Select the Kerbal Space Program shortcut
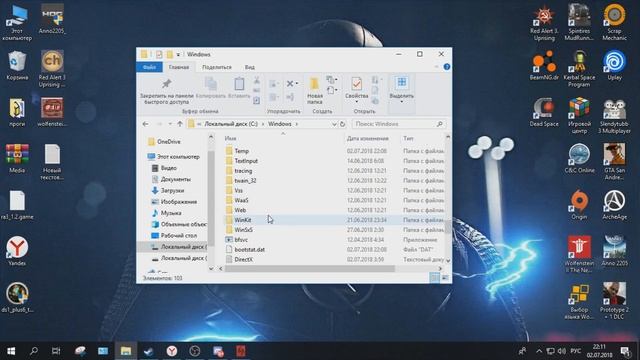 coord(579,69)
